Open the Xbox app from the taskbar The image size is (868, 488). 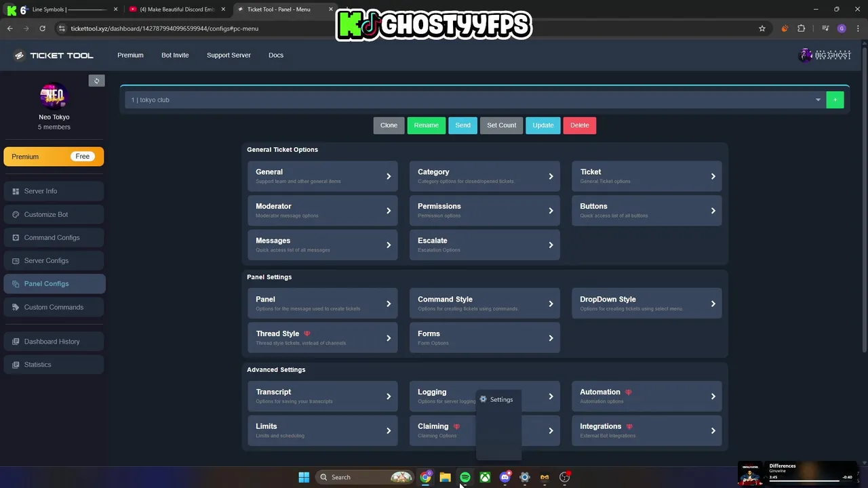[x=485, y=477]
